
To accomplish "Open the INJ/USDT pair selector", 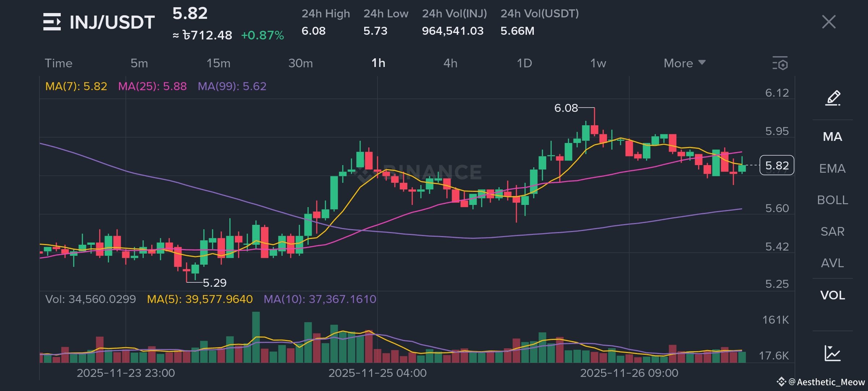I will [112, 22].
